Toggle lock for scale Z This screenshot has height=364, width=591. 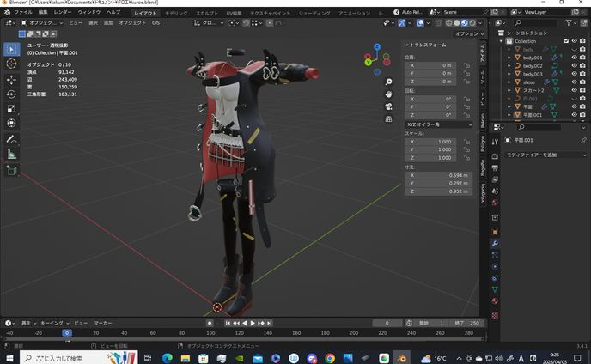466,158
